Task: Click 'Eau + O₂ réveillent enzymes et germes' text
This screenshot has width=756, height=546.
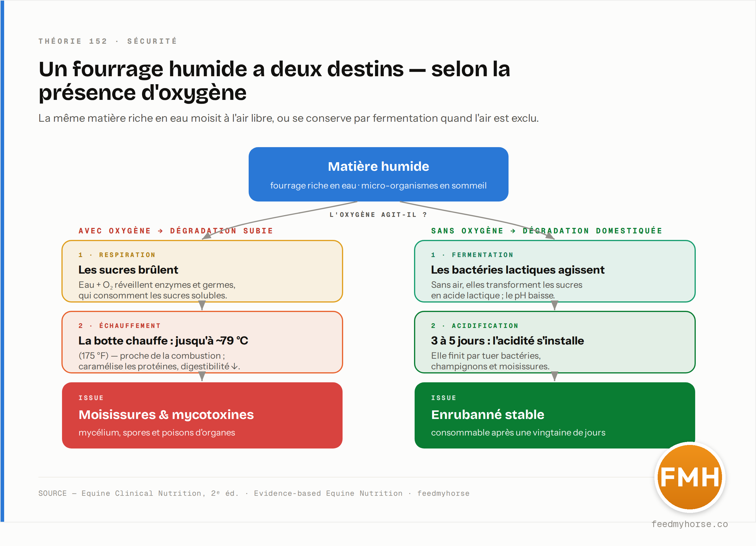Action: 157,285
